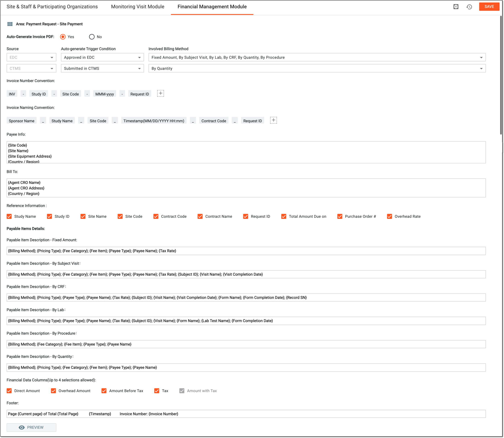Toggle the Tax column checkbox

click(157, 391)
